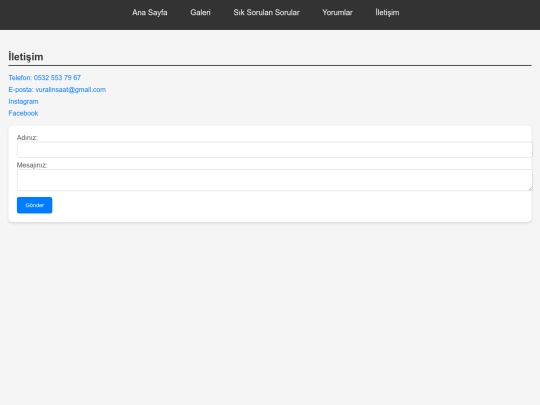Go to the Galeri page
Screen dimensions: 540x405
[200, 12]
